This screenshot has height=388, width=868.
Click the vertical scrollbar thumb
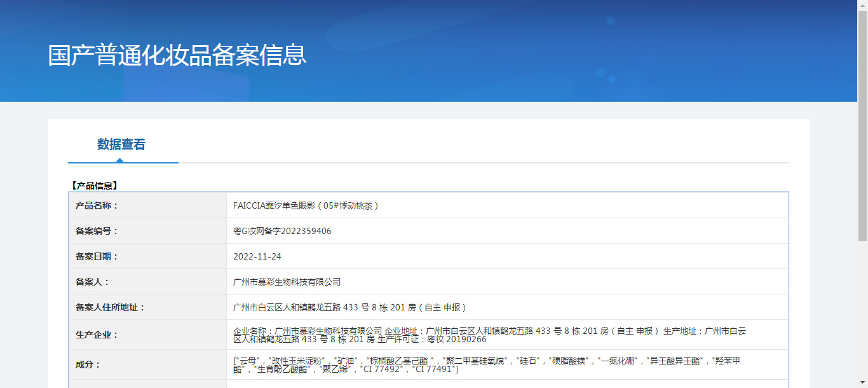[x=862, y=126]
